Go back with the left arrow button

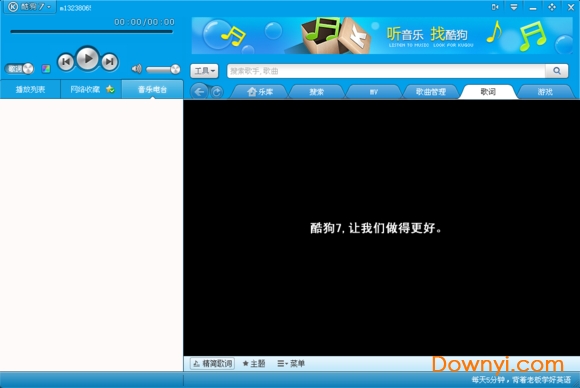coord(199,92)
